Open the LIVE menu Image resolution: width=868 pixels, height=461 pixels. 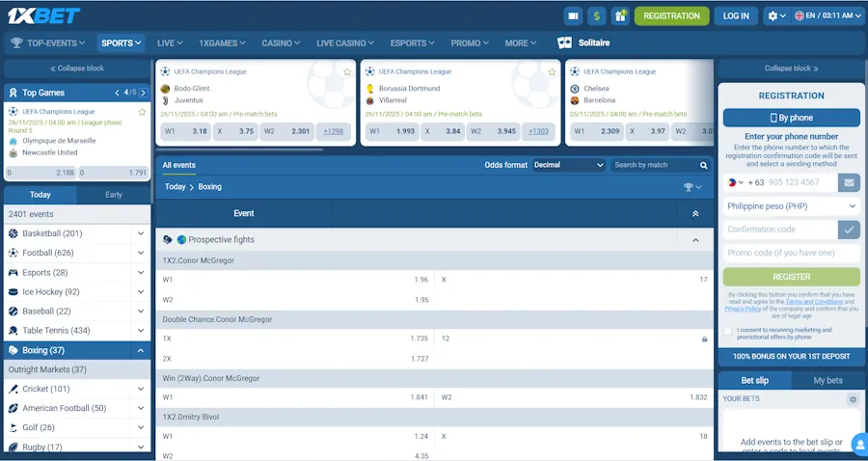click(170, 42)
